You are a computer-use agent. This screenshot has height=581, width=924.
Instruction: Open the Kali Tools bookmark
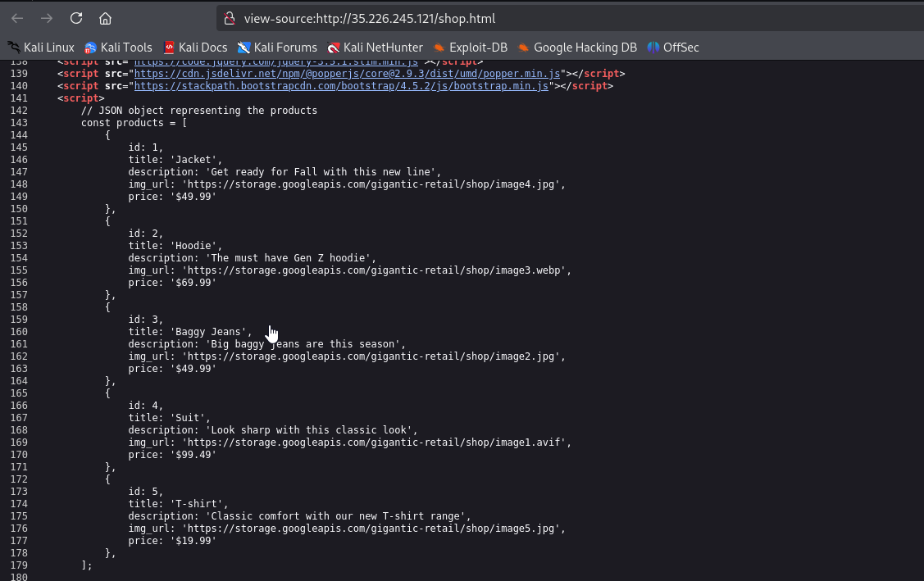click(118, 48)
